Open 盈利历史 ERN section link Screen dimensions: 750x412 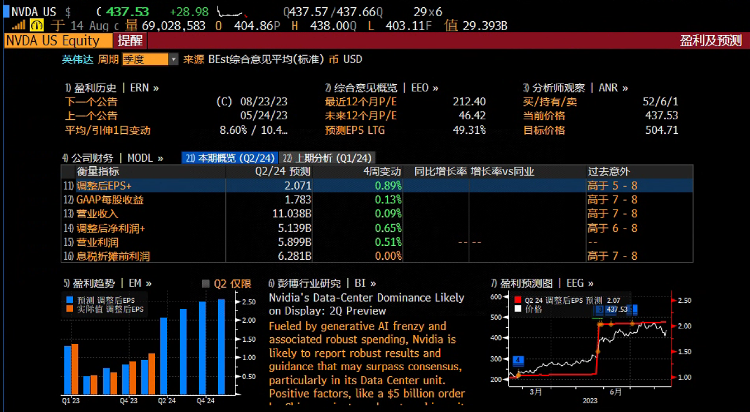111,88
